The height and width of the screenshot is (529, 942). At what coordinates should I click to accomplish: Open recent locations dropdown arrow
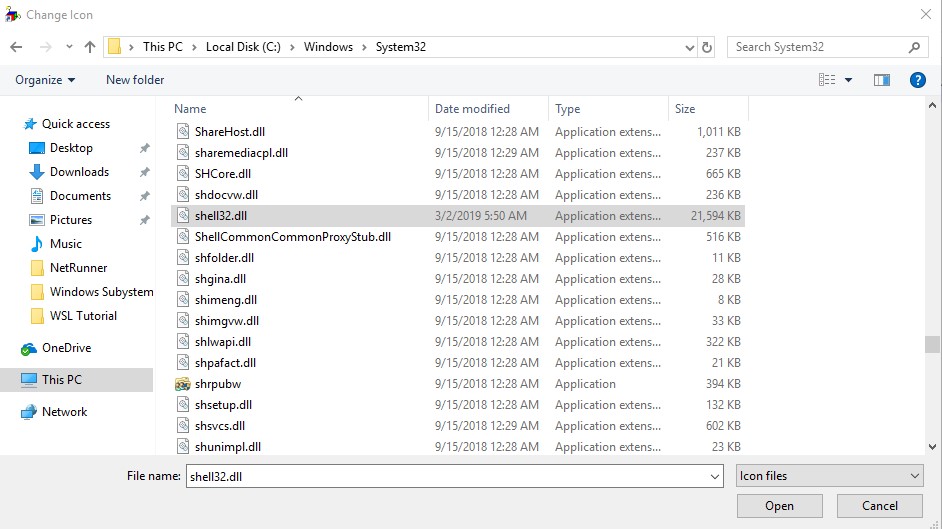pos(69,47)
